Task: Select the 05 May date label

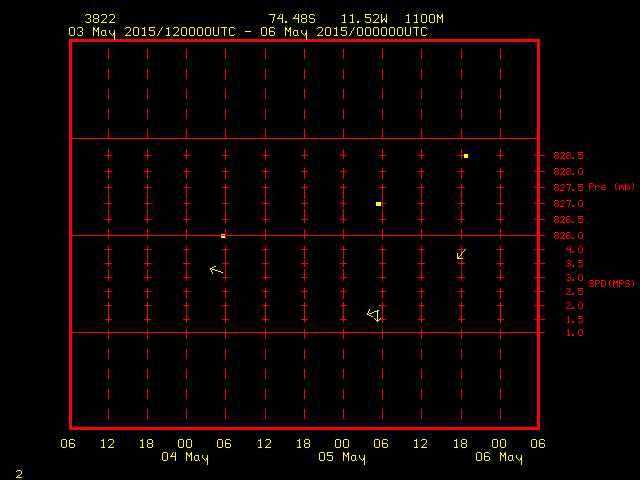Action: pos(342,458)
